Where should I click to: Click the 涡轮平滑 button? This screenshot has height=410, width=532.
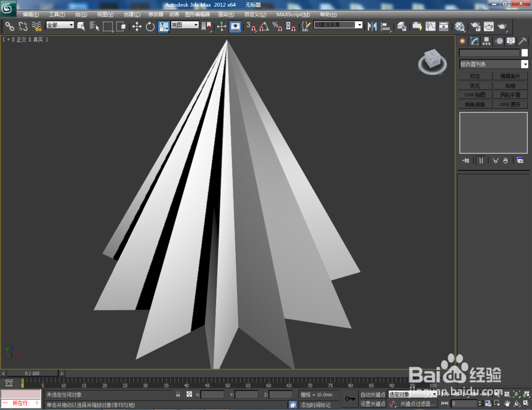pyautogui.click(x=510, y=95)
